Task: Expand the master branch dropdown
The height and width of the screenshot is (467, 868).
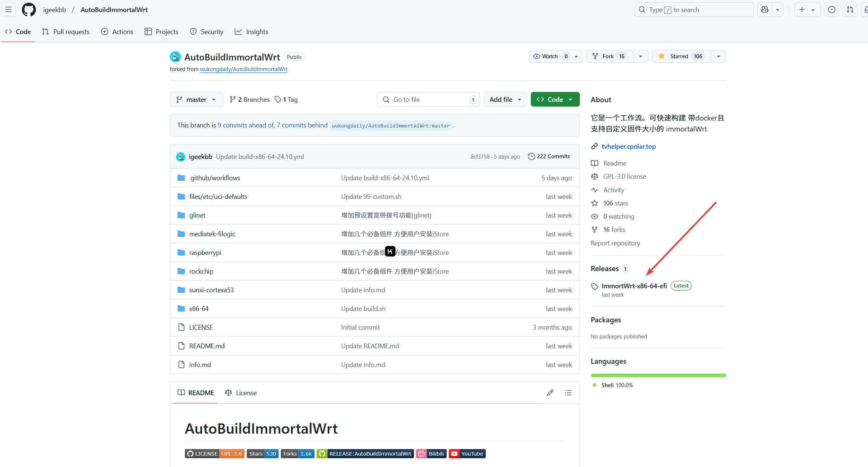Action: tap(196, 100)
